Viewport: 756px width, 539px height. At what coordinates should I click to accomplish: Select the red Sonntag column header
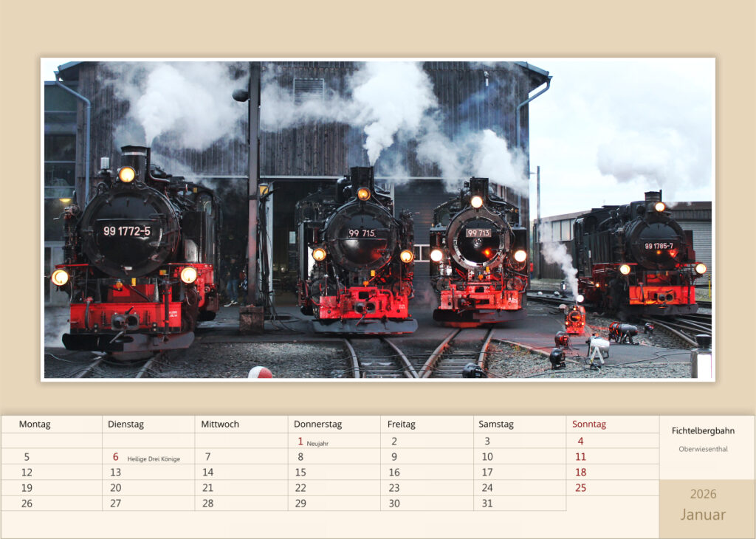(x=588, y=425)
